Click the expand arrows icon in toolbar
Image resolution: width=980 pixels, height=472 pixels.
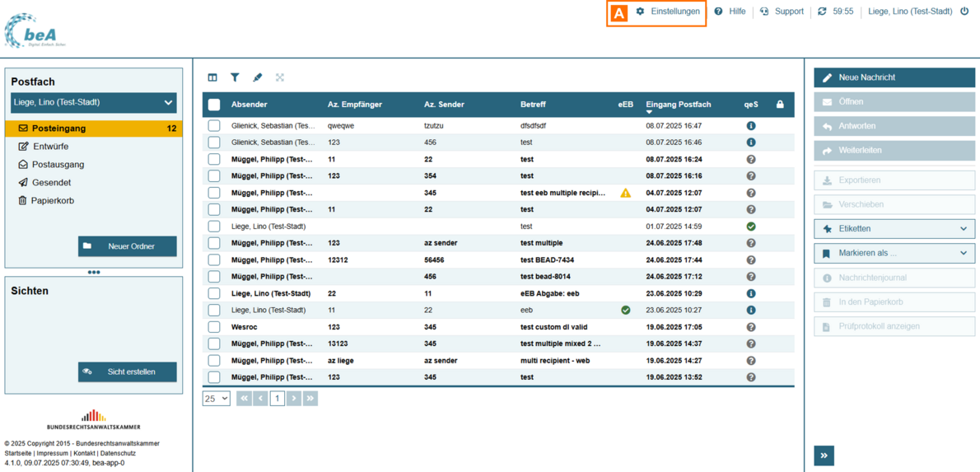tap(280, 77)
